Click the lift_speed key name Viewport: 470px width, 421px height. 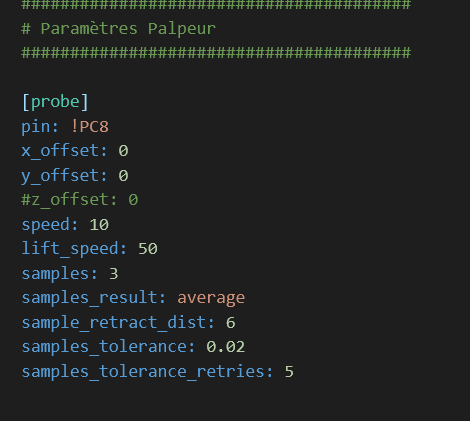click(x=74, y=249)
